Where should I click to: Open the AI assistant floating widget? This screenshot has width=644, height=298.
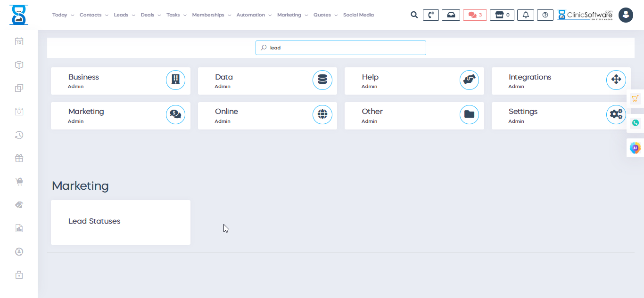coord(635,148)
